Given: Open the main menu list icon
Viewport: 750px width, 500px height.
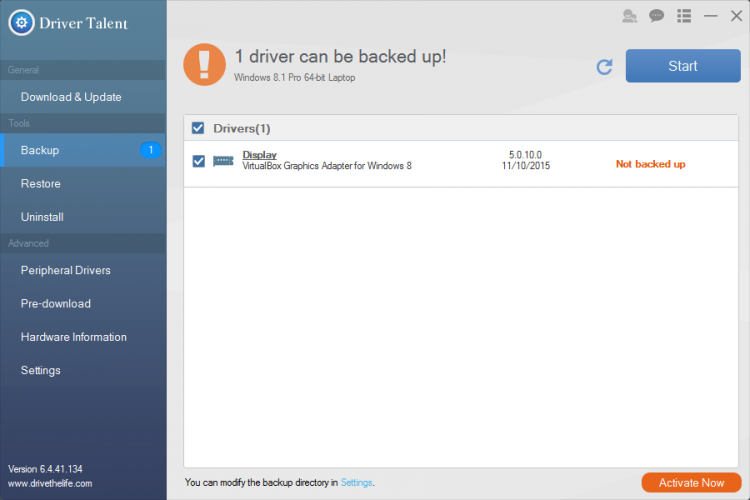Looking at the screenshot, I should (x=684, y=16).
